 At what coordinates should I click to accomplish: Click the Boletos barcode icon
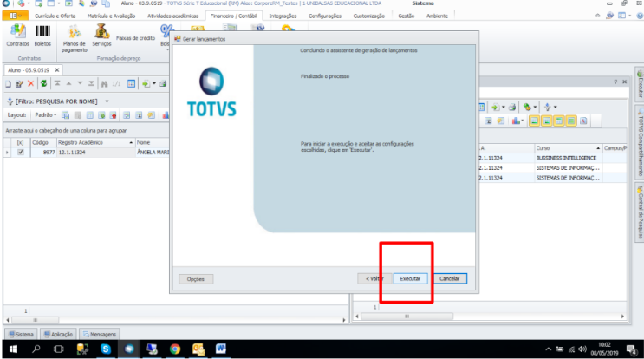[42, 35]
